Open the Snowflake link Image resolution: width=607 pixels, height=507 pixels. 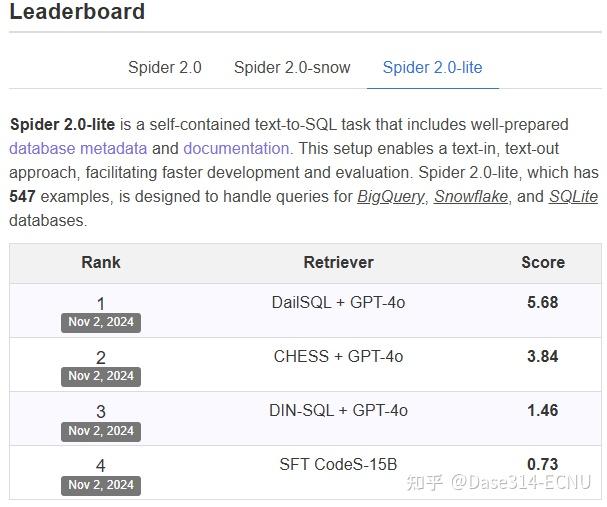(470, 197)
